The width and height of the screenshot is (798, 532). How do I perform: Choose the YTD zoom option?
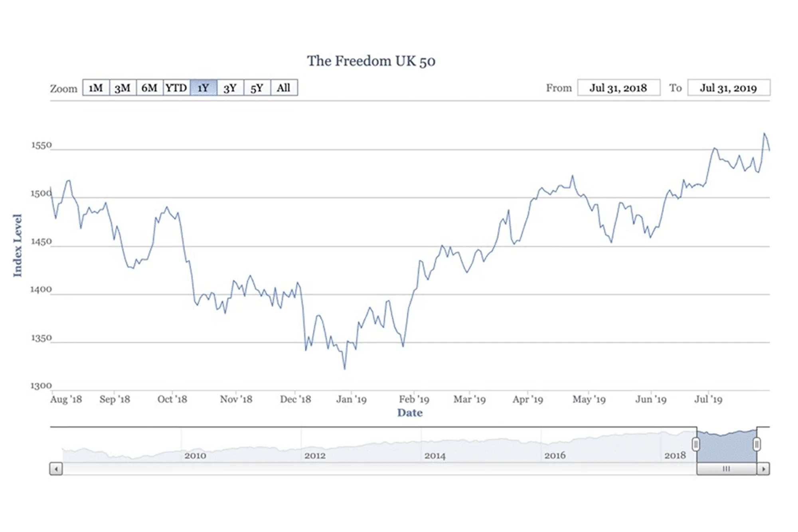176,88
